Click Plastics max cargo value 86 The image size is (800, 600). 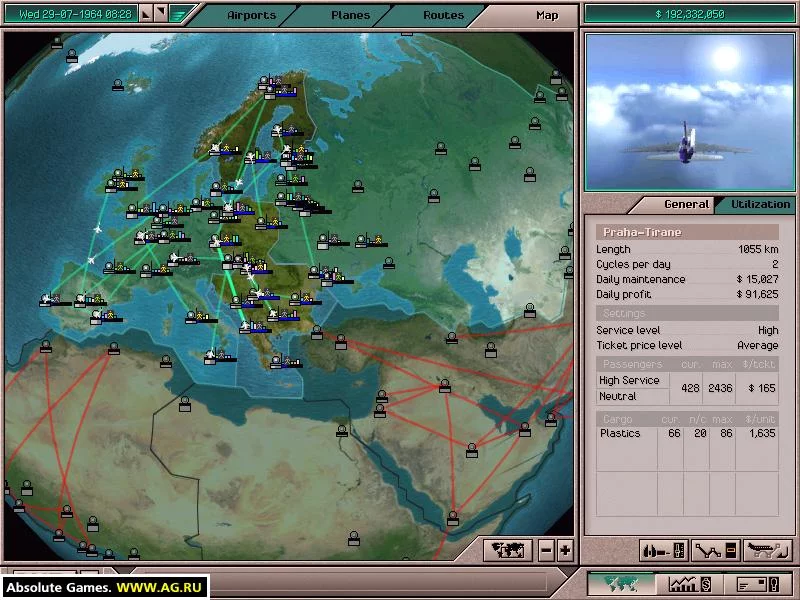click(x=726, y=433)
